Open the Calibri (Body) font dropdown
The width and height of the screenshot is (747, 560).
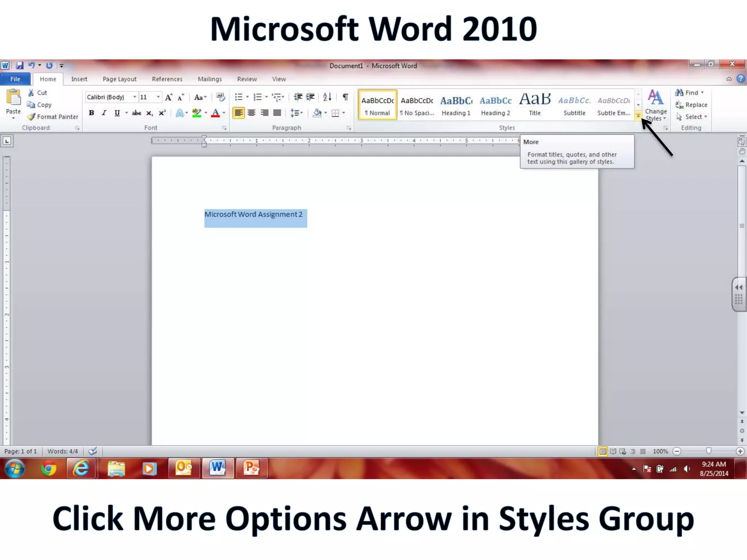135,97
